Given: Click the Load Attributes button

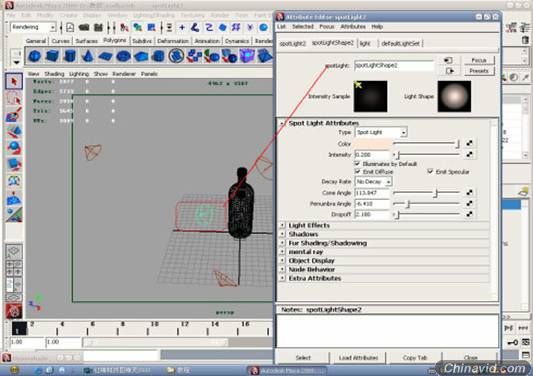Looking at the screenshot, I should pos(358,358).
